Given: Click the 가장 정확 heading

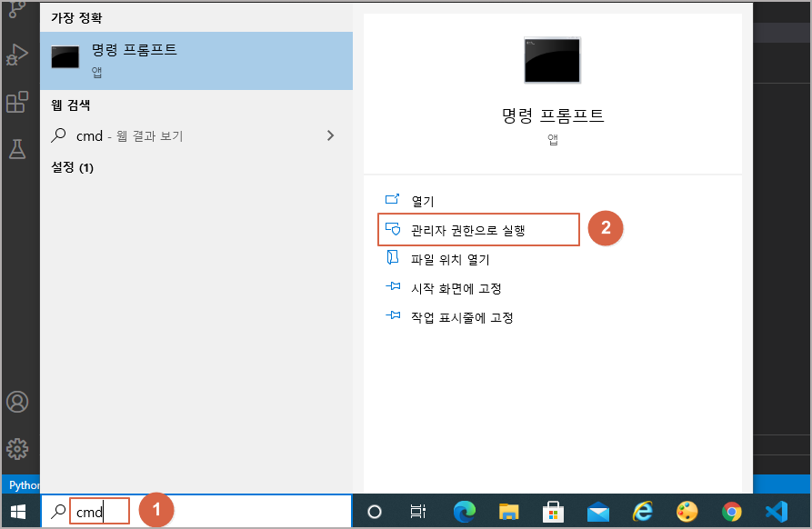Looking at the screenshot, I should pos(76,17).
